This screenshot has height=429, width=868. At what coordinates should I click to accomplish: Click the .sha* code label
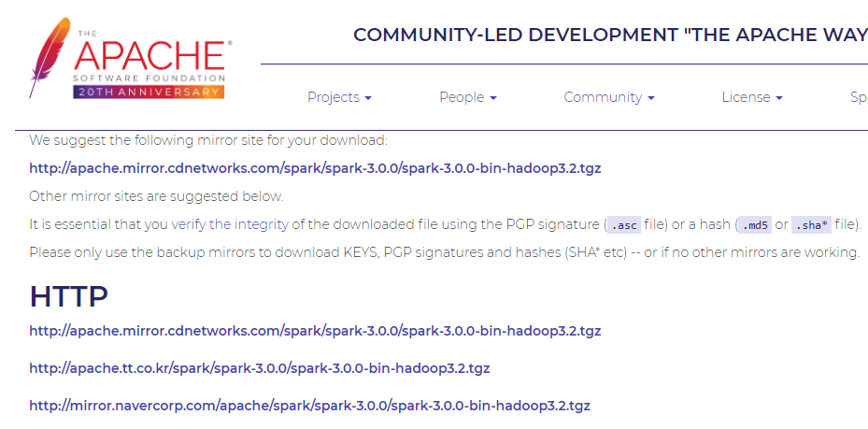(811, 225)
